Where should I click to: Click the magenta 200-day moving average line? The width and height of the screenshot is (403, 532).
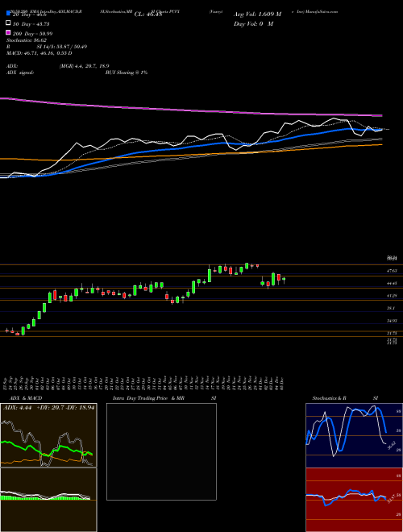tap(190, 110)
